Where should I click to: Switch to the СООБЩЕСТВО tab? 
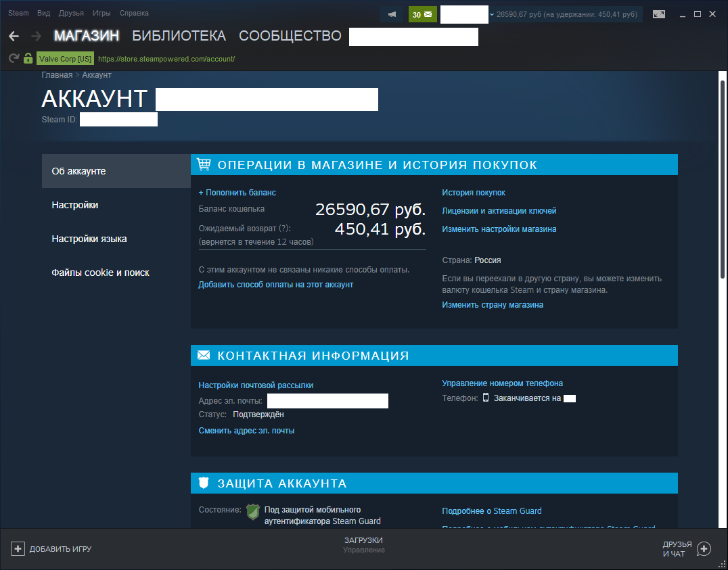[x=290, y=36]
